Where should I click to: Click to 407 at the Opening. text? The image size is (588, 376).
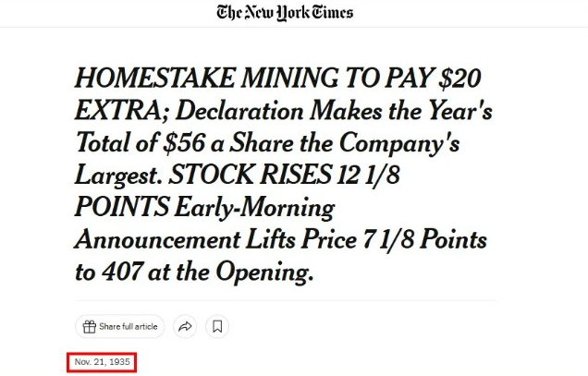pos(194,273)
